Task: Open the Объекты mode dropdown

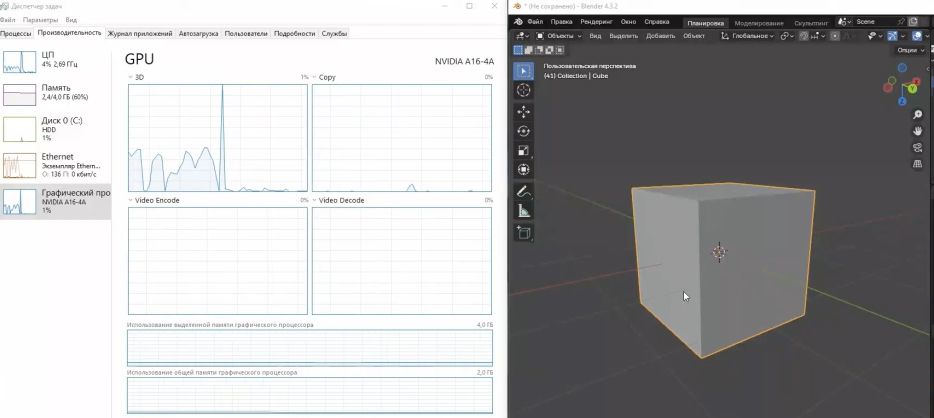Action: tap(558, 36)
